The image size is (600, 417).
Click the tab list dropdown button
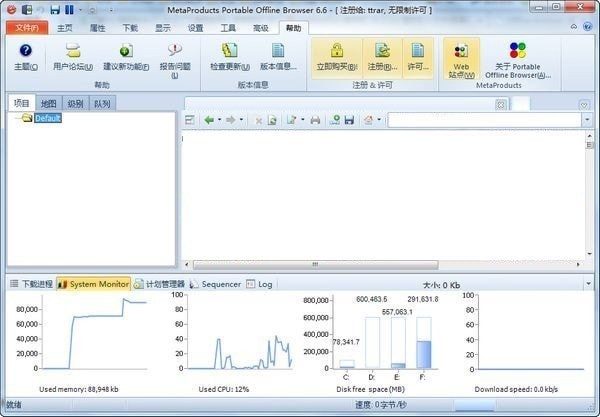click(584, 104)
